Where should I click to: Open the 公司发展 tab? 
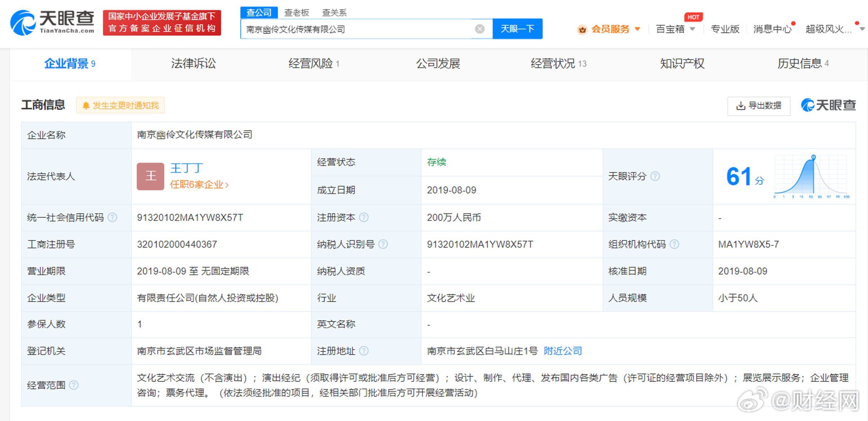438,64
